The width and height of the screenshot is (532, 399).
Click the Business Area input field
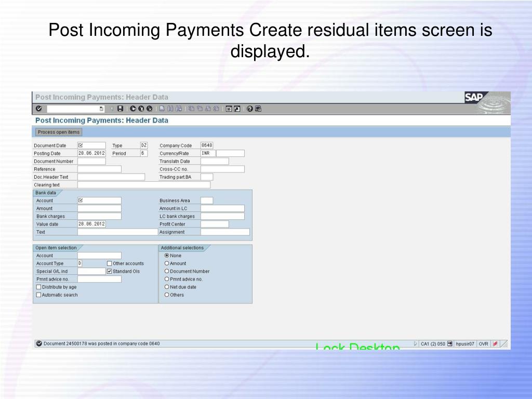coord(207,201)
